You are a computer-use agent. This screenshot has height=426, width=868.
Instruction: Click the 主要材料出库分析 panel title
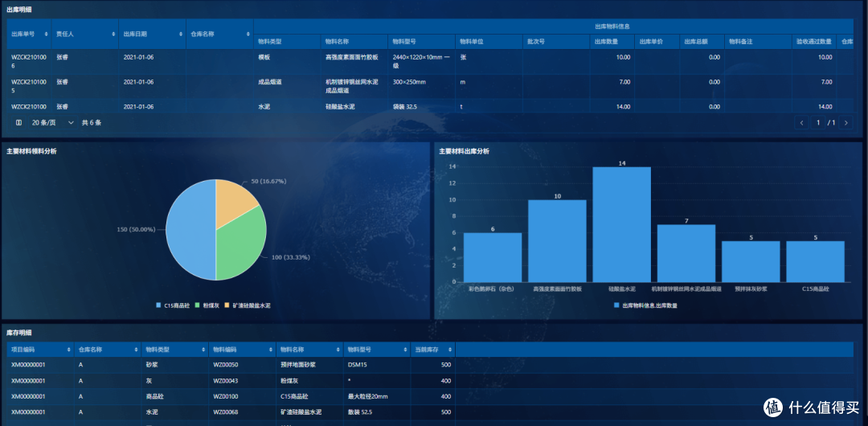[x=464, y=150]
